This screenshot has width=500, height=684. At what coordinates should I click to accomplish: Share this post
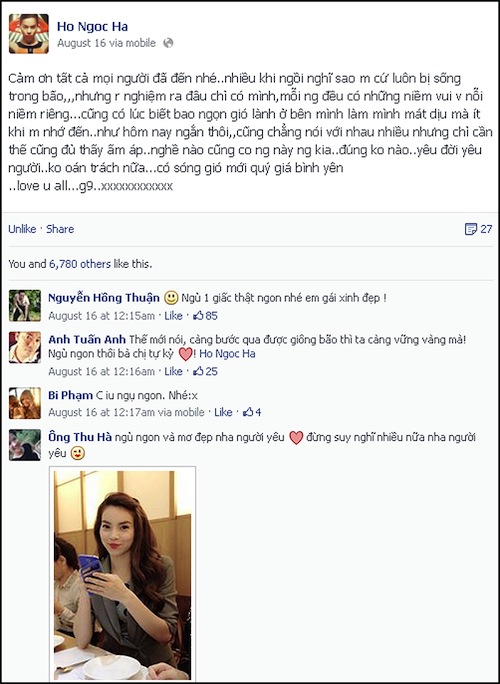coord(60,229)
